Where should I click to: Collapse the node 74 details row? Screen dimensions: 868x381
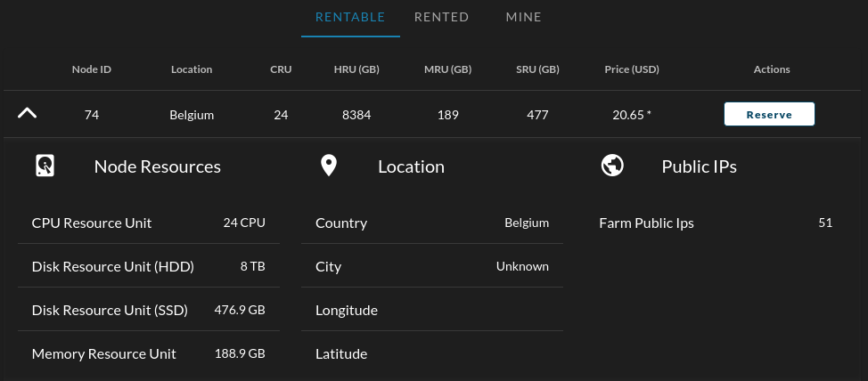(28, 114)
